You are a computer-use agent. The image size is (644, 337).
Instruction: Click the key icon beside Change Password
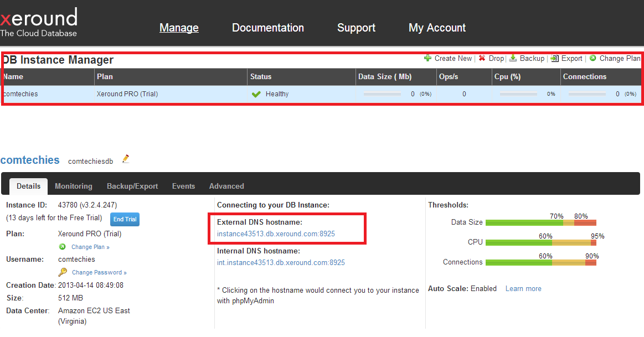tap(63, 272)
